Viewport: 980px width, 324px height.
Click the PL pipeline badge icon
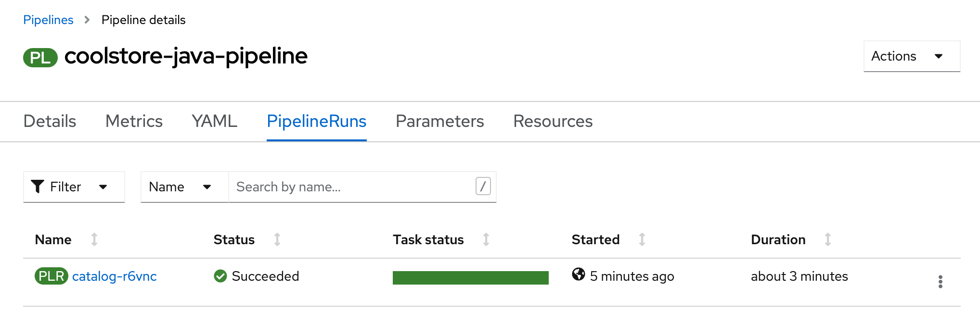tap(40, 57)
